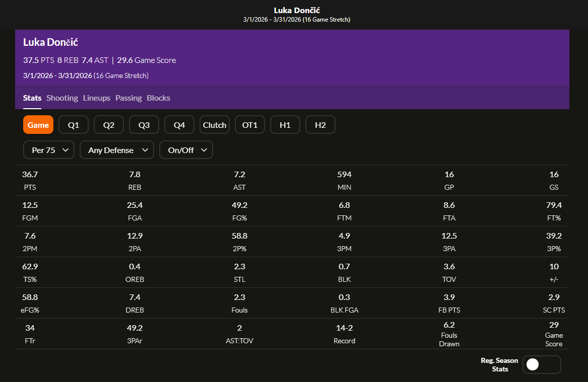
Task: Click the GP stat cell
Action: point(449,181)
